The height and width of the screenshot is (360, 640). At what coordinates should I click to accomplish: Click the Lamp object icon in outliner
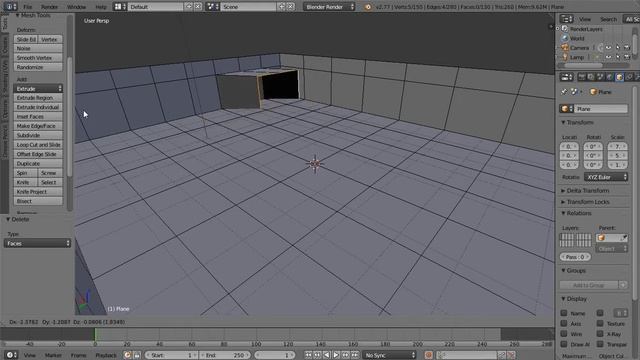[x=565, y=57]
